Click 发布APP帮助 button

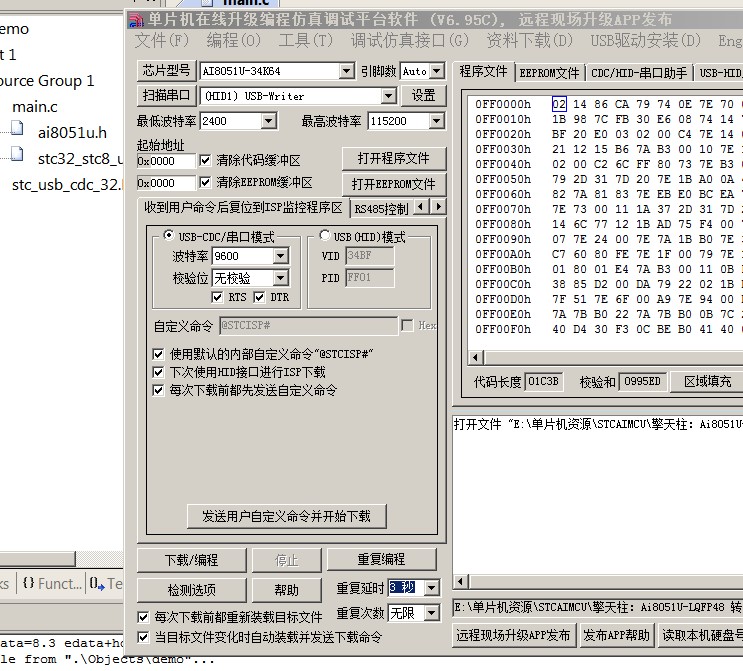click(x=616, y=635)
